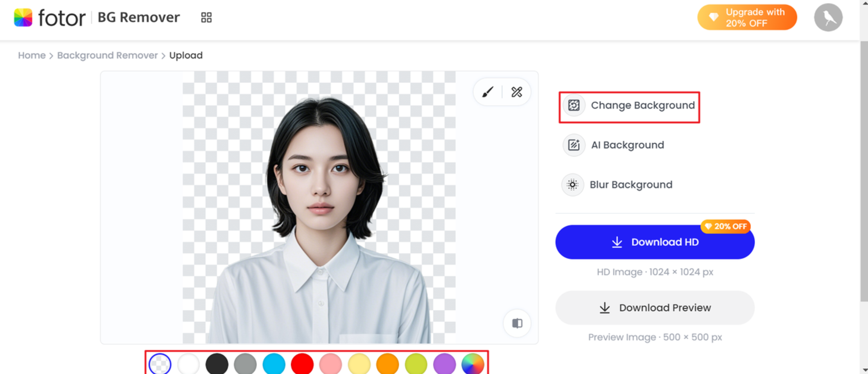
Task: Select the gray background swatch
Action: [245, 364]
